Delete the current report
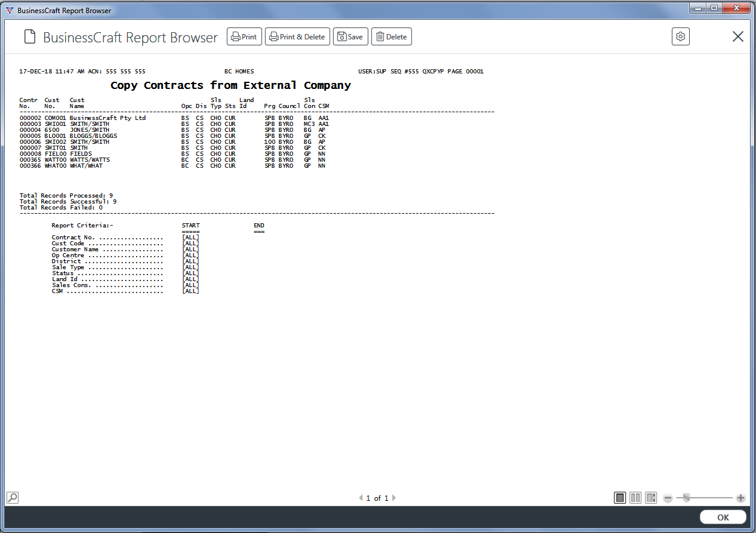This screenshot has height=533, width=756. coord(392,36)
